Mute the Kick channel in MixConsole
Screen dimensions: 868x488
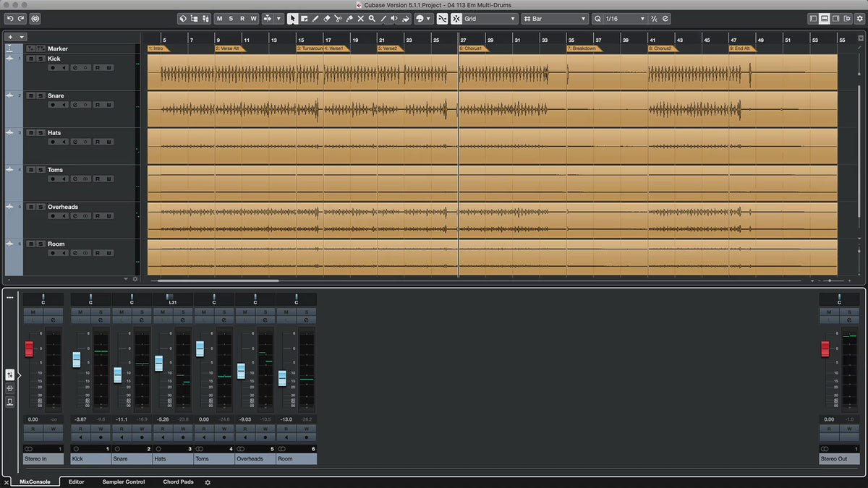pyautogui.click(x=80, y=312)
